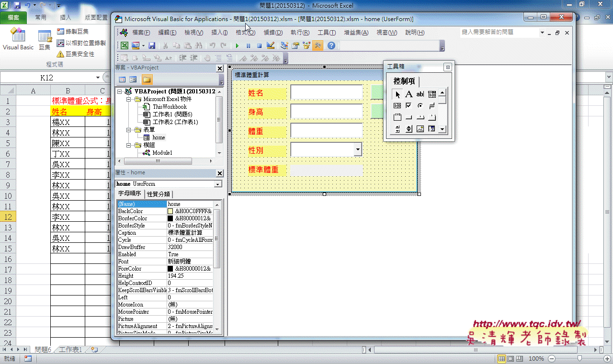The image size is (613, 364).
Task: Open the help question box dropdown arrow
Action: (x=542, y=33)
